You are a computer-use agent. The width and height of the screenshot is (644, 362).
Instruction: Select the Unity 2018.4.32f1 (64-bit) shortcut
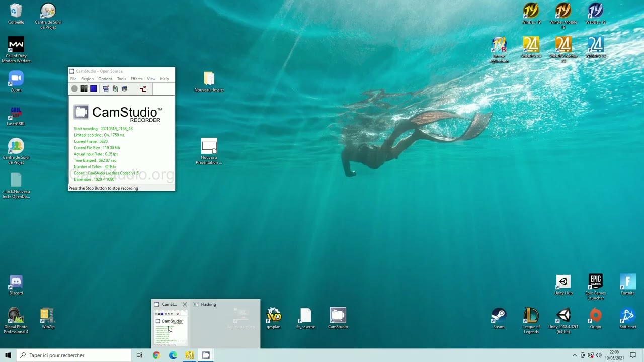tap(563, 321)
